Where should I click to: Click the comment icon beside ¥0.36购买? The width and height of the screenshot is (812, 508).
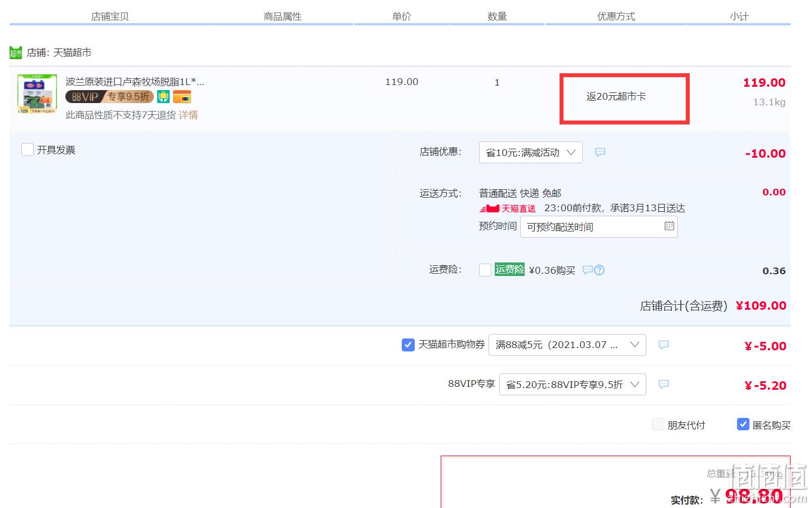[x=587, y=270]
